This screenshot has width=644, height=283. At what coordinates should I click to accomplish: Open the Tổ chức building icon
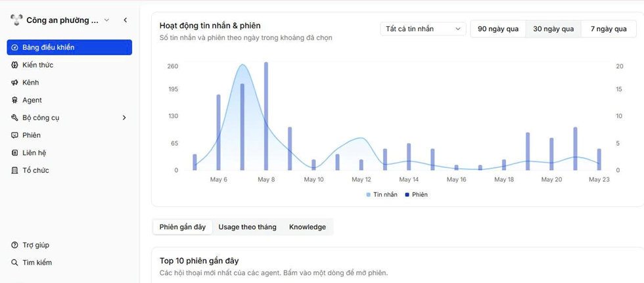tap(14, 170)
